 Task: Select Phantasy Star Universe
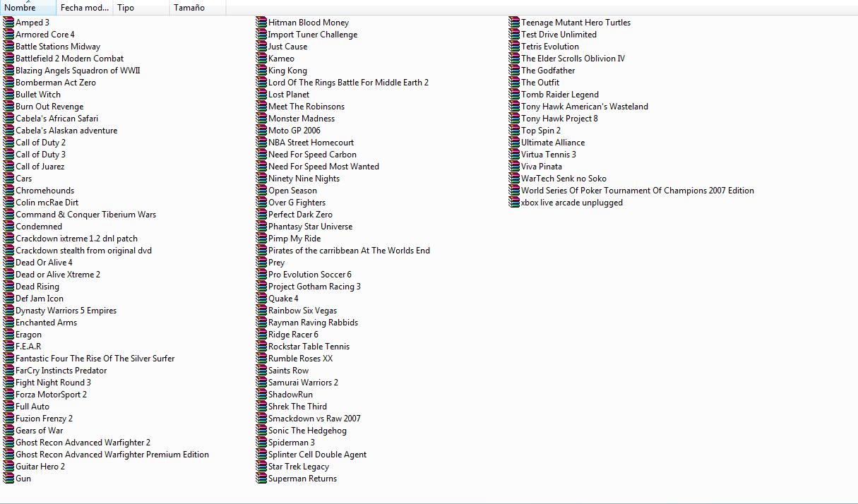click(x=310, y=227)
